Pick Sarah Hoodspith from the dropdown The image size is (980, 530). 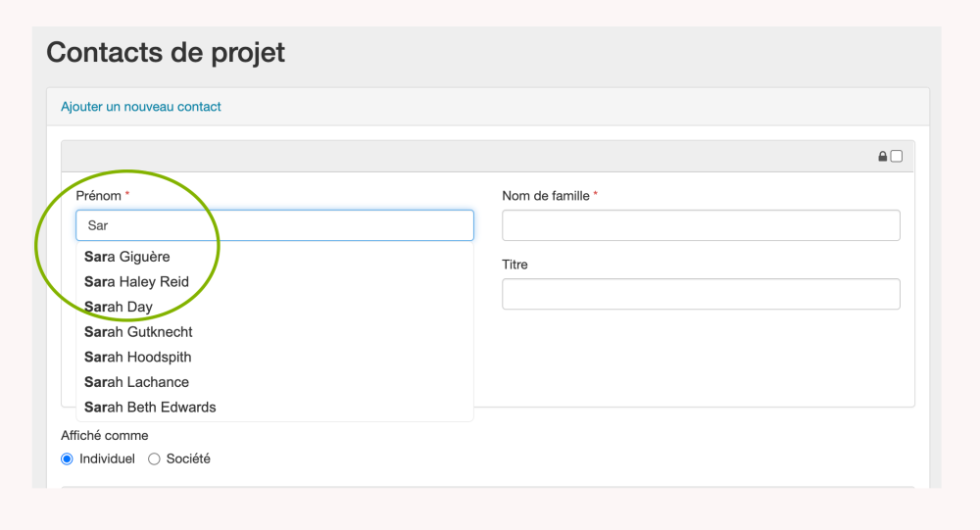click(x=138, y=358)
